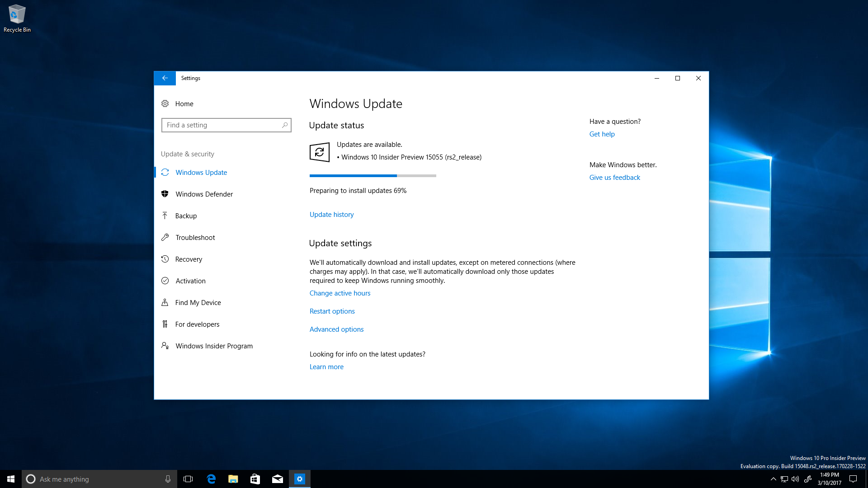Click Change active hours link

tap(340, 293)
